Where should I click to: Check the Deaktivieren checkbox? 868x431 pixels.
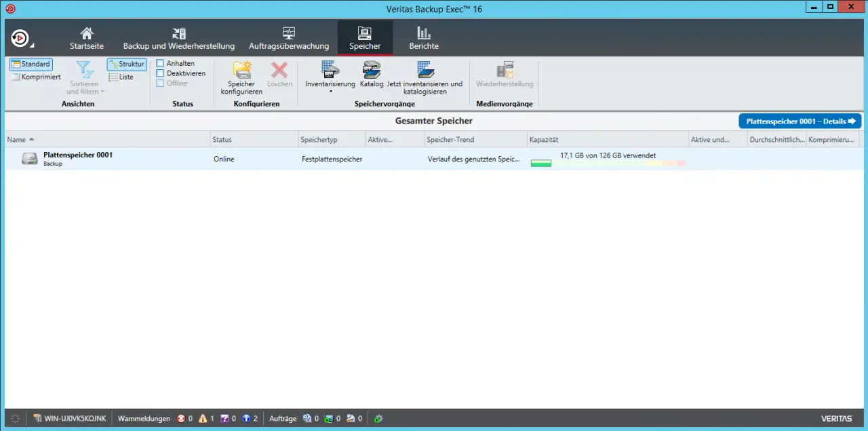160,73
